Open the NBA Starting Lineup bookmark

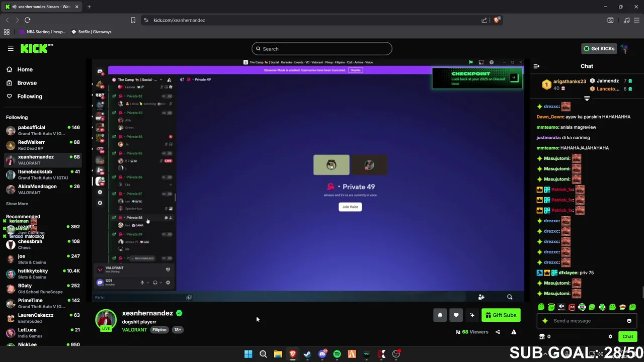pyautogui.click(x=43, y=32)
